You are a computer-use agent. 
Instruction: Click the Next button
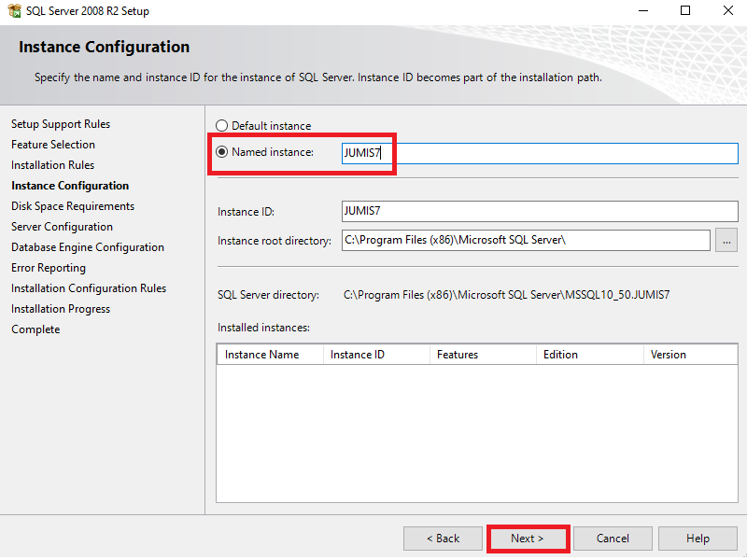527,539
